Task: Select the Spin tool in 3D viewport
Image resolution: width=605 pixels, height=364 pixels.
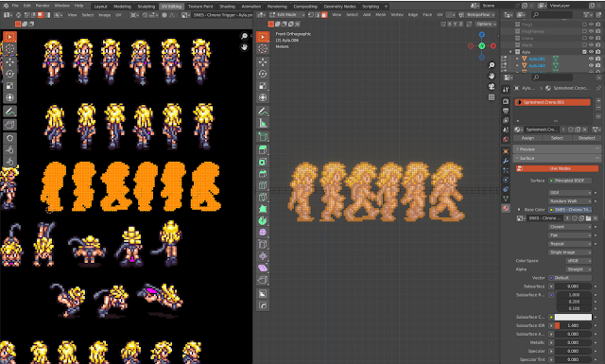Action: (x=263, y=221)
